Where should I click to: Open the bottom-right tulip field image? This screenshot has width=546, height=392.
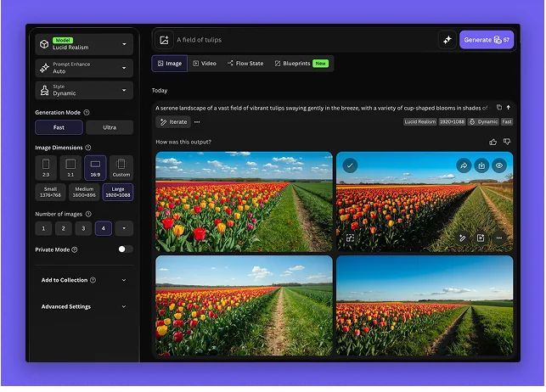[x=425, y=305]
